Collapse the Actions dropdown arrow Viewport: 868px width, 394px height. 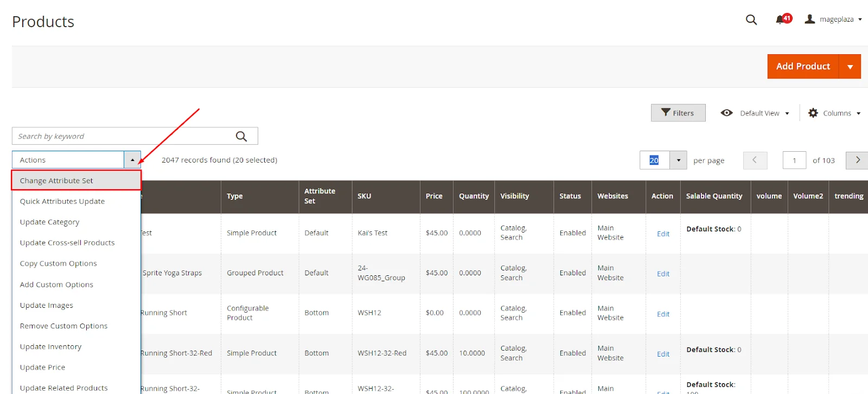132,160
